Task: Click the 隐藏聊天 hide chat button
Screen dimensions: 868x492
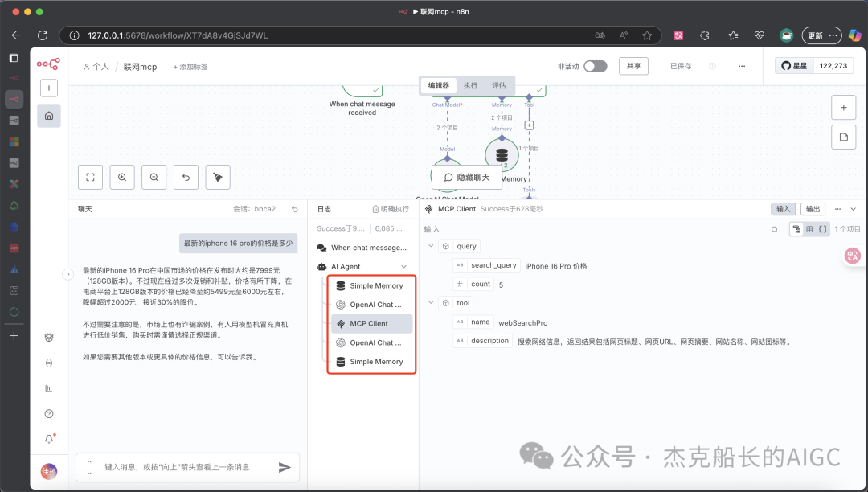Action: point(467,177)
